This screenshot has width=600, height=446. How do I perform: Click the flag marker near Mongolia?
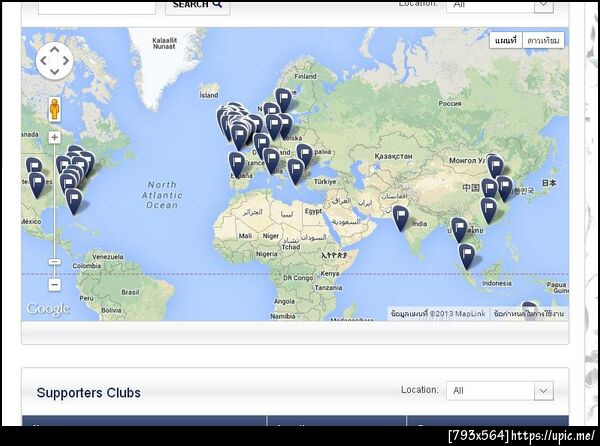coord(496,166)
